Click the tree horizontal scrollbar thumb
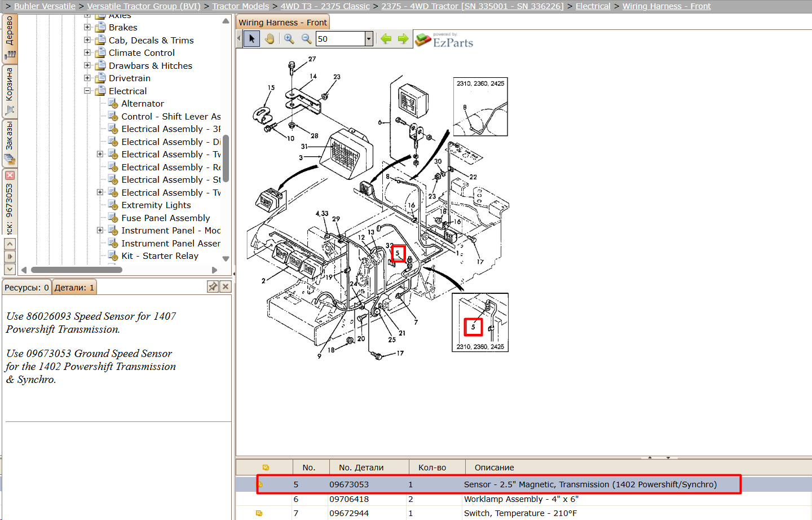This screenshot has height=520, width=812. pos(77,270)
